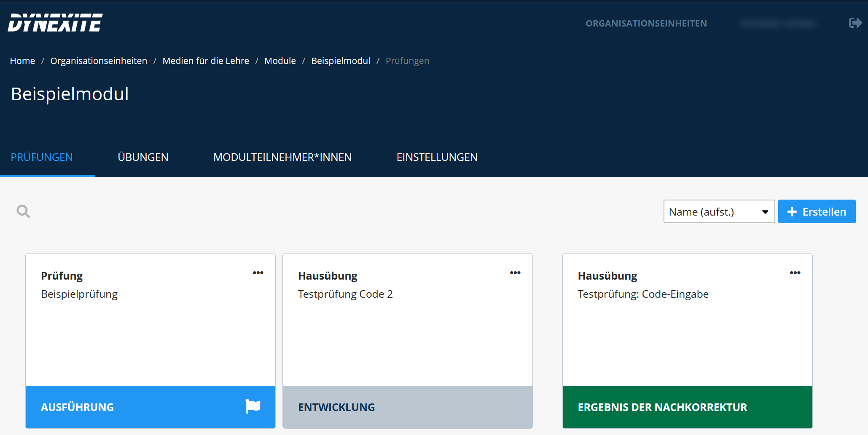The image size is (868, 435).
Task: Open Module breadcrumb link
Action: [280, 61]
